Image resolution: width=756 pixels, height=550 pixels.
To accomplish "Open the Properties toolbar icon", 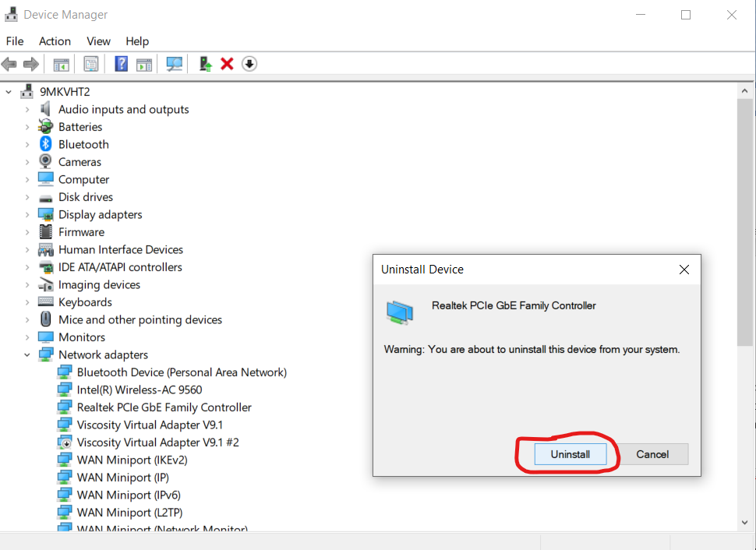I will tap(90, 64).
